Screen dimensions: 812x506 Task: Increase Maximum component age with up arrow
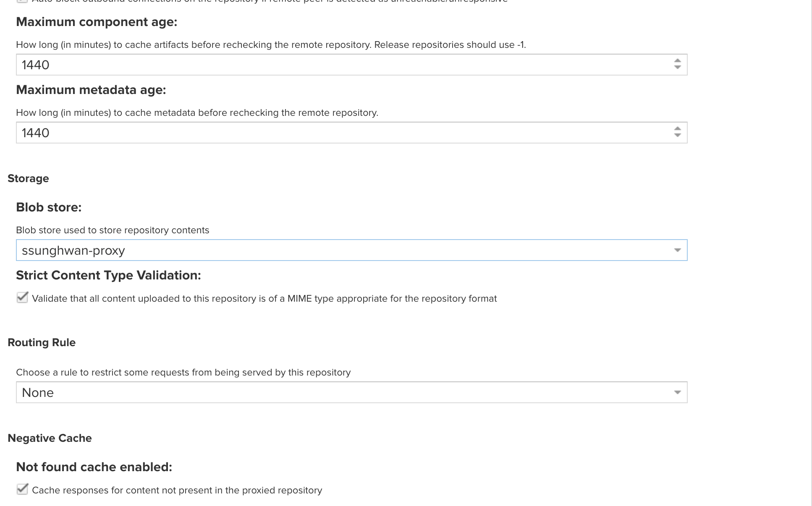click(677, 61)
